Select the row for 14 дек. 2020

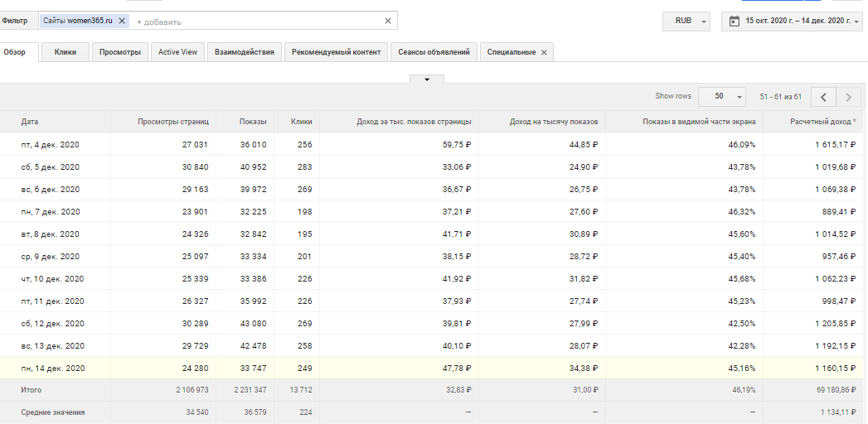point(51,369)
